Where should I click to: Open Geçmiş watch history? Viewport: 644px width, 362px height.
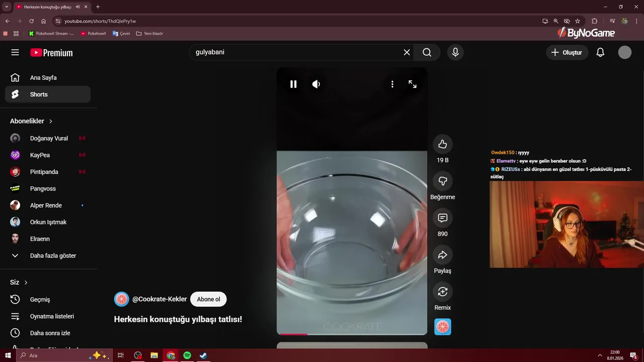tap(48, 299)
